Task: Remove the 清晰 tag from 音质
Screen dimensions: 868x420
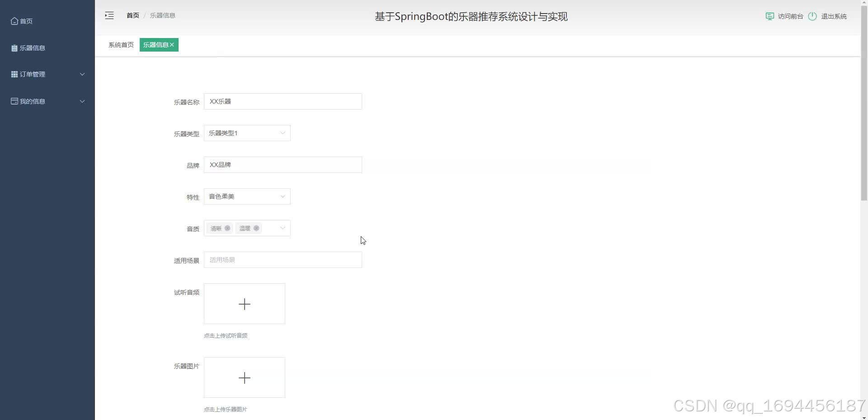Action: click(227, 228)
